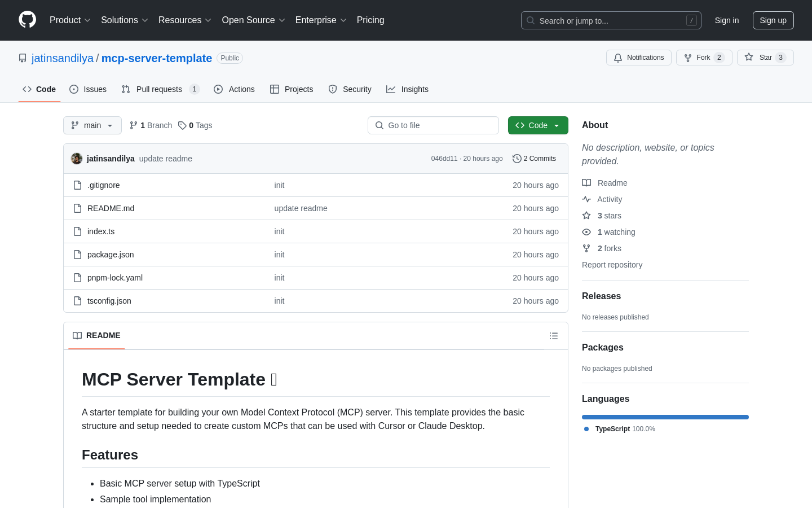Focus the Search or jump to field
Viewport: 812px width, 508px height.
click(611, 20)
